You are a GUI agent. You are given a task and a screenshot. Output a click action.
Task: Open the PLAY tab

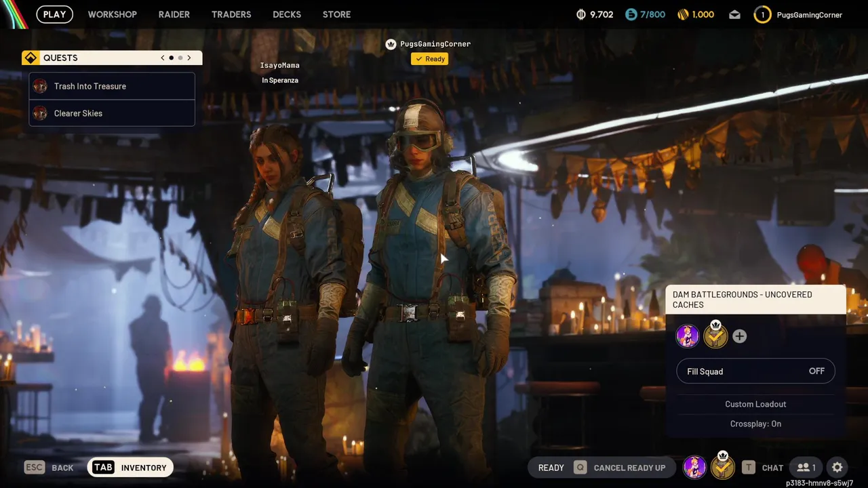[55, 14]
